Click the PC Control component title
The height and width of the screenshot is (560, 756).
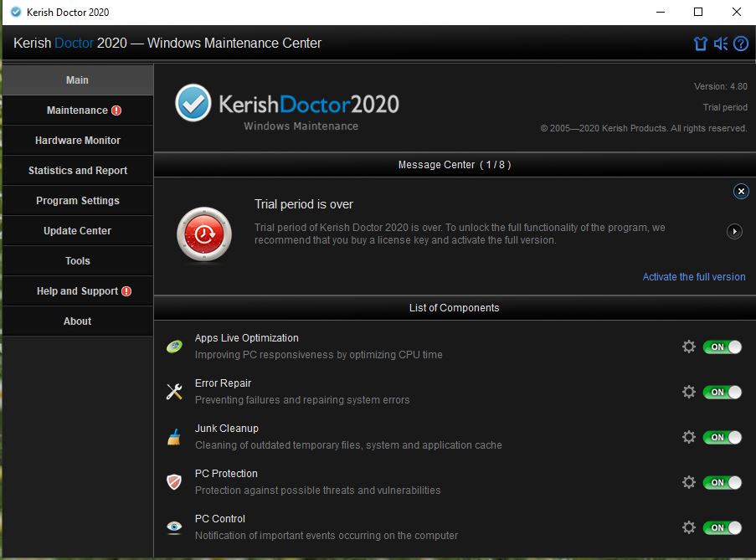[220, 519]
